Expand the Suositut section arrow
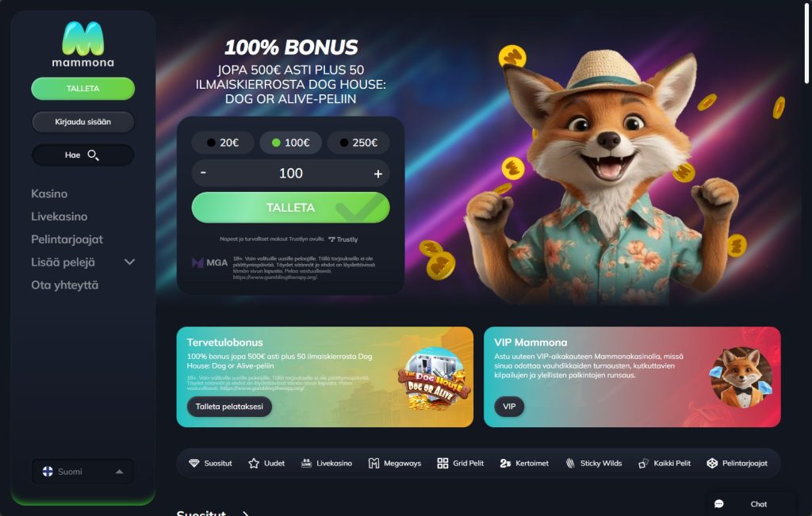This screenshot has height=516, width=812. (246, 514)
